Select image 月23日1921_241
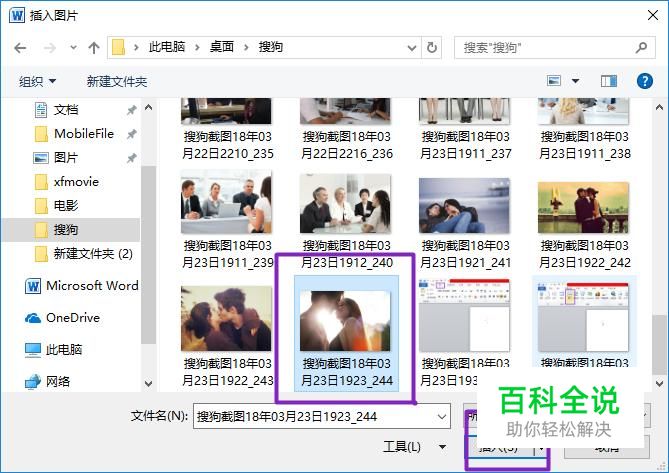Image resolution: width=669 pixels, height=473 pixels. (x=465, y=223)
